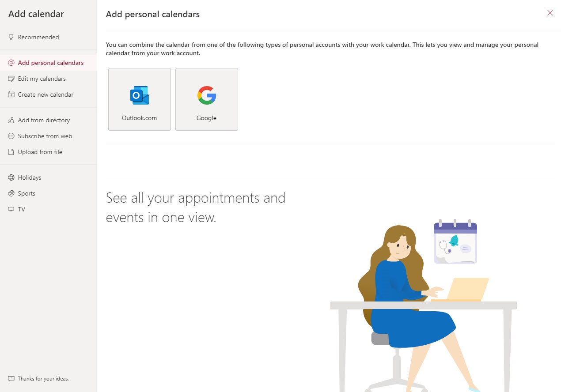Click the blue Outlook logo

pos(140,95)
